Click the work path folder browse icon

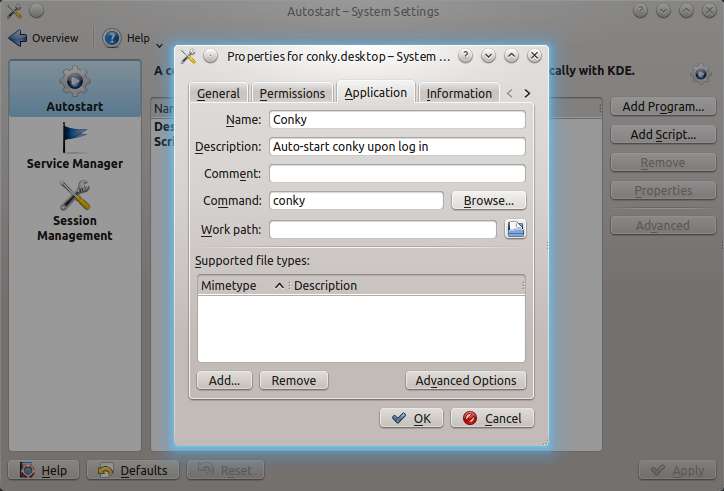(515, 229)
